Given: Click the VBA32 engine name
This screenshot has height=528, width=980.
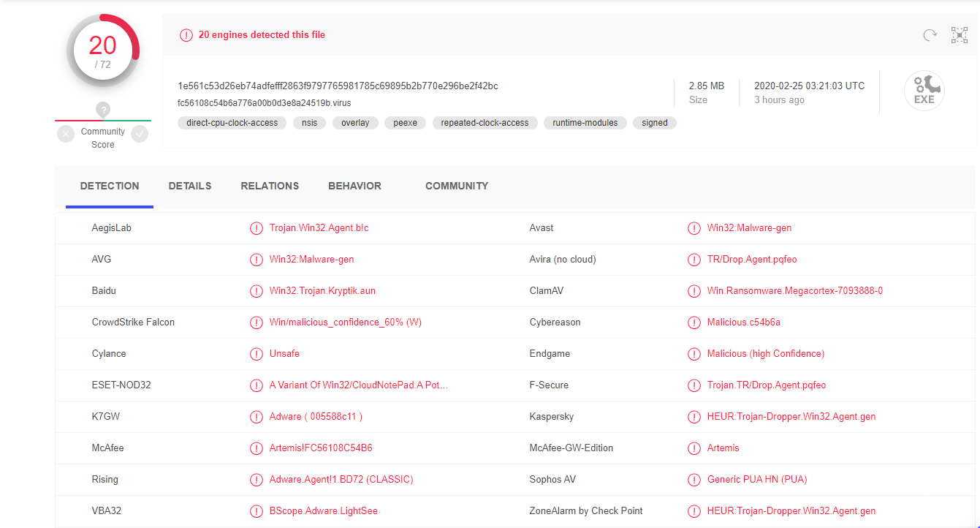Looking at the screenshot, I should (107, 511).
